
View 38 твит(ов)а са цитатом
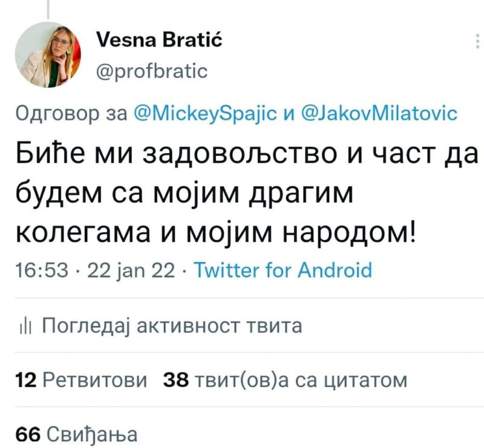tap(285, 380)
